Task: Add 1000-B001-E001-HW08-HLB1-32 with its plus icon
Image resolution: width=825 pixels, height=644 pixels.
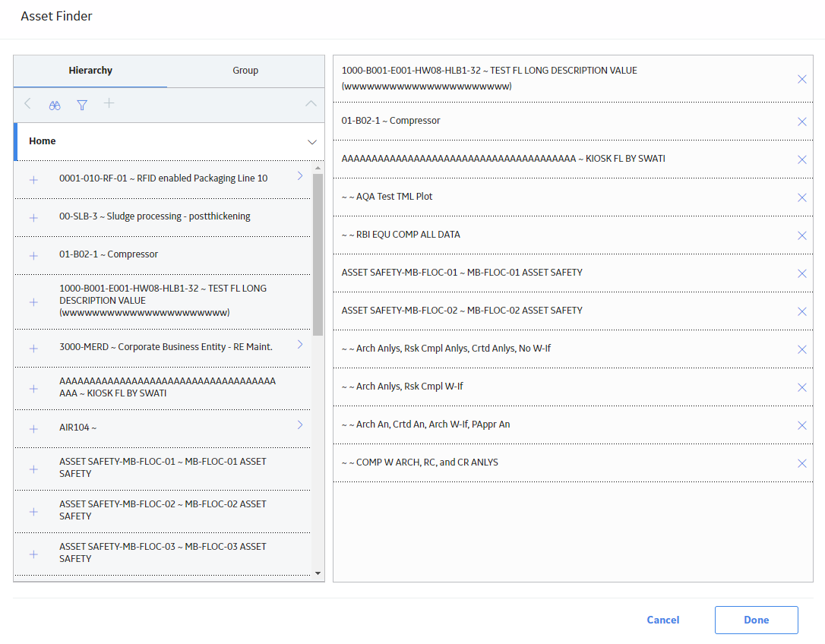Action: pos(33,302)
